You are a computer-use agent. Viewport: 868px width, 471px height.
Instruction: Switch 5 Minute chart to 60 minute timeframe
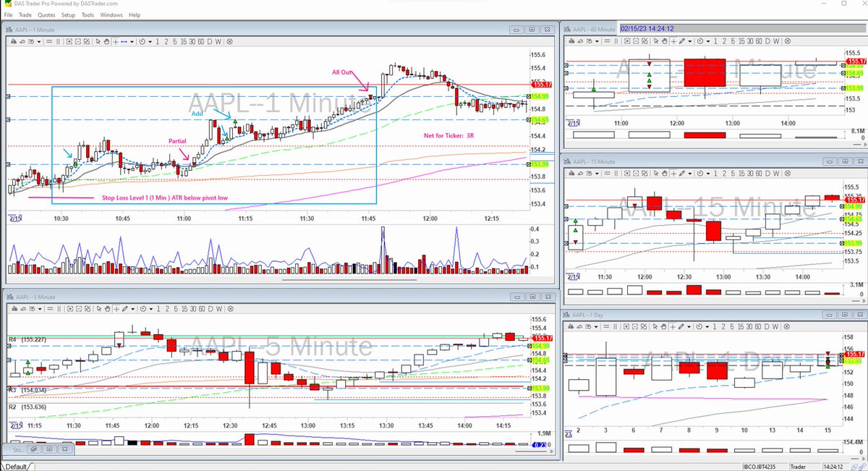coord(201,309)
